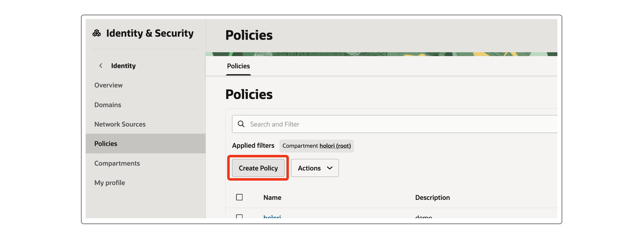Click the chevron arrow on the Actions button
Image resolution: width=644 pixels, height=240 pixels.
(x=329, y=168)
